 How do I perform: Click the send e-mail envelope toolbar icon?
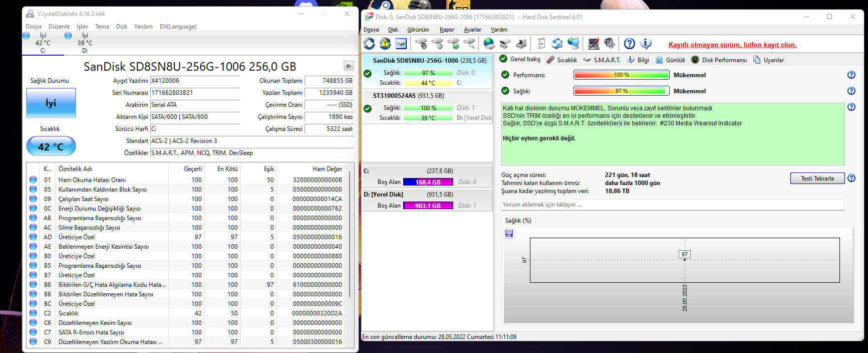click(x=557, y=44)
